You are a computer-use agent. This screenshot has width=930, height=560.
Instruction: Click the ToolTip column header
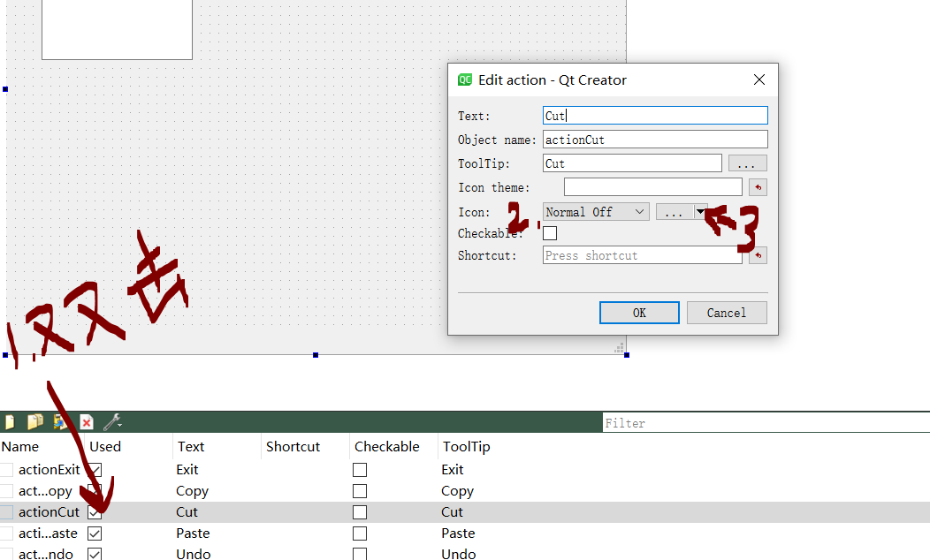(467, 447)
